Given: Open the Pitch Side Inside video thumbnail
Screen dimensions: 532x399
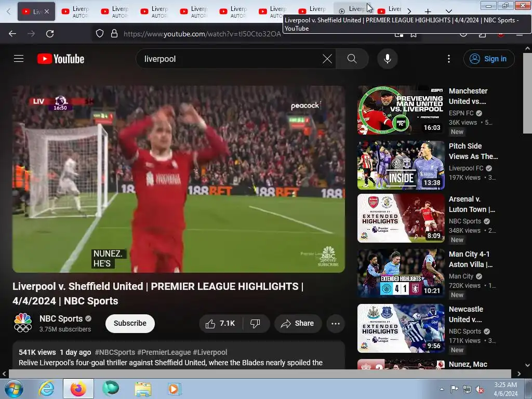Looking at the screenshot, I should click(x=401, y=165).
